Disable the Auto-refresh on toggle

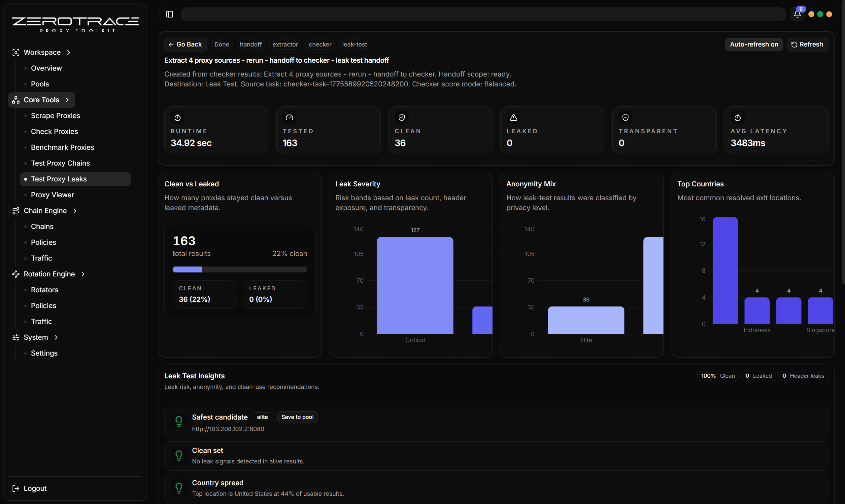pyautogui.click(x=754, y=45)
